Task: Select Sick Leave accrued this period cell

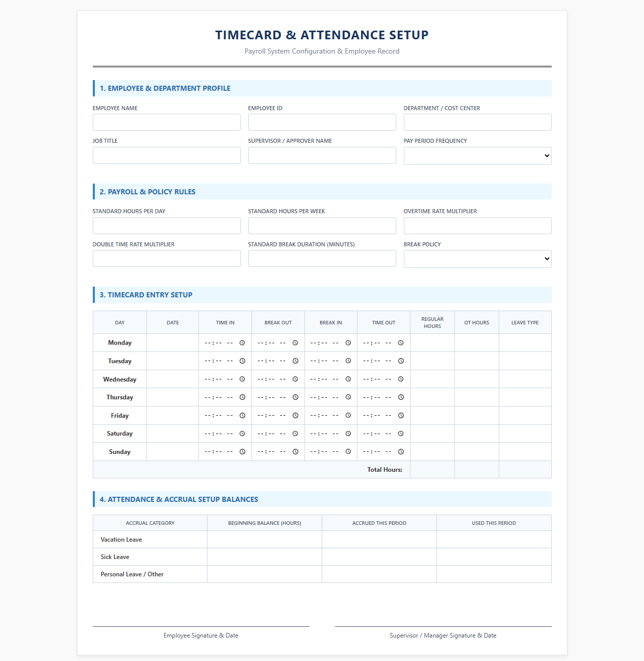Action: pyautogui.click(x=379, y=557)
